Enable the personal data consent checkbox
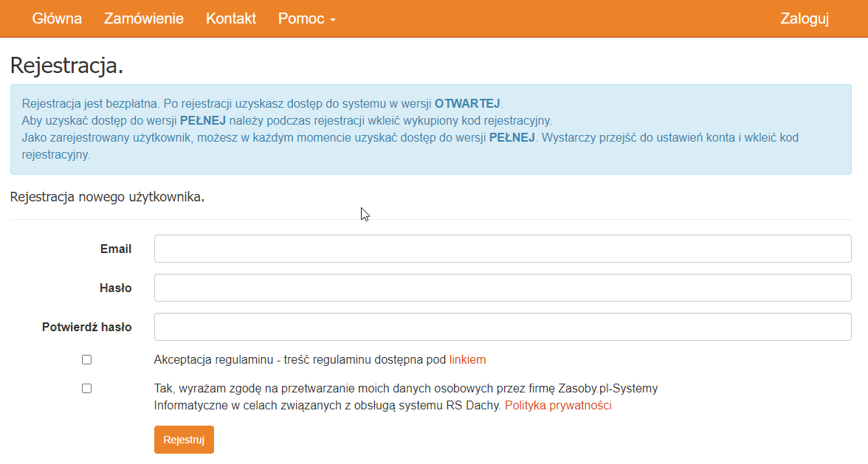The image size is (868, 464). pos(87,388)
